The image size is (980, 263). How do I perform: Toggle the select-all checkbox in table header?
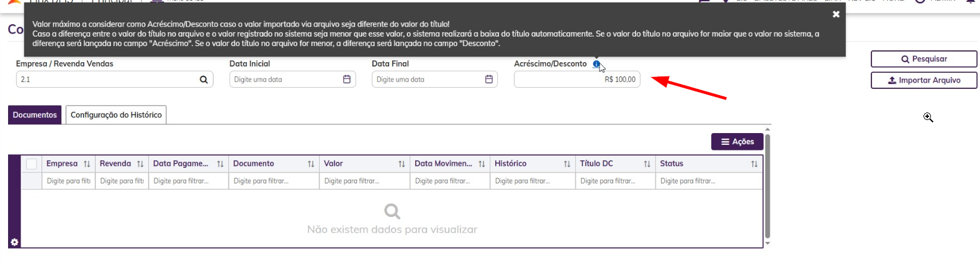click(32, 164)
